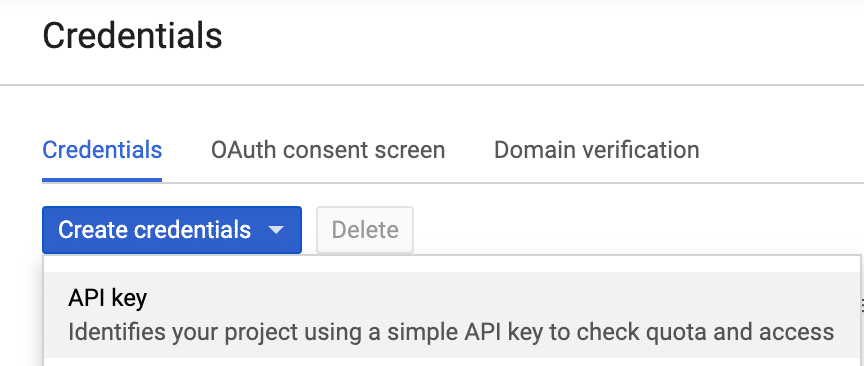
Task: Click the Credentials page heading
Action: pos(132,36)
